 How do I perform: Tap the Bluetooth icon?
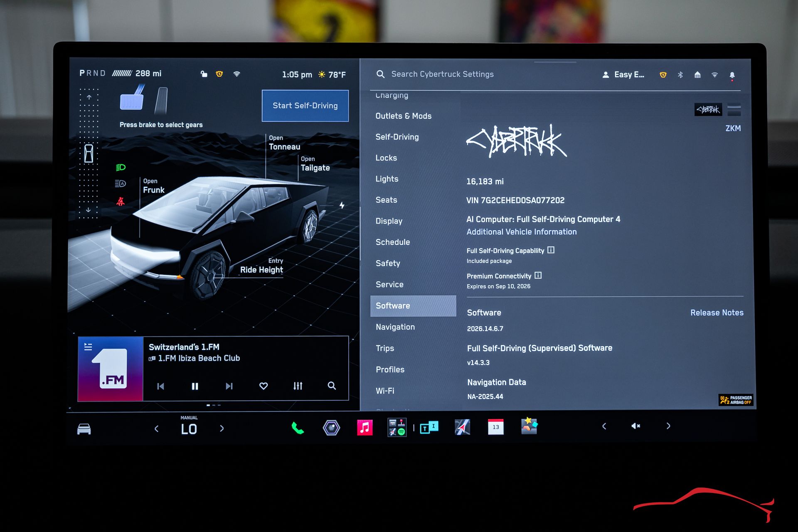pos(680,75)
